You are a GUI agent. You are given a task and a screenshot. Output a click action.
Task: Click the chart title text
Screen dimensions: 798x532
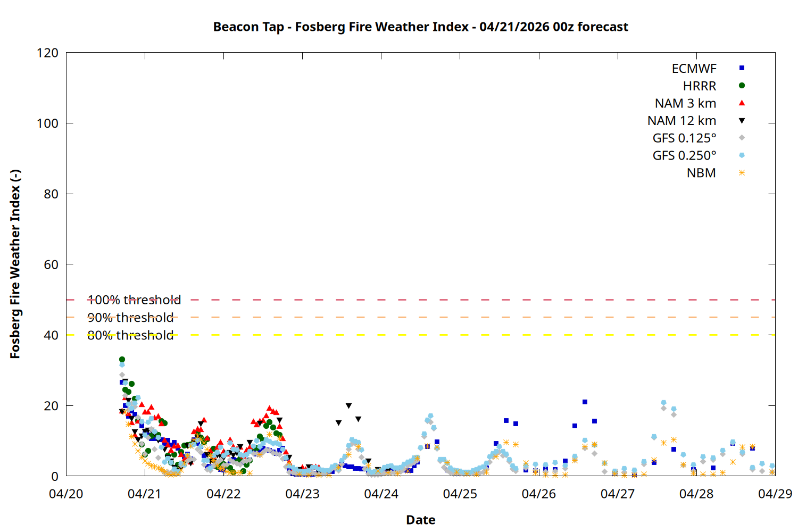click(420, 27)
